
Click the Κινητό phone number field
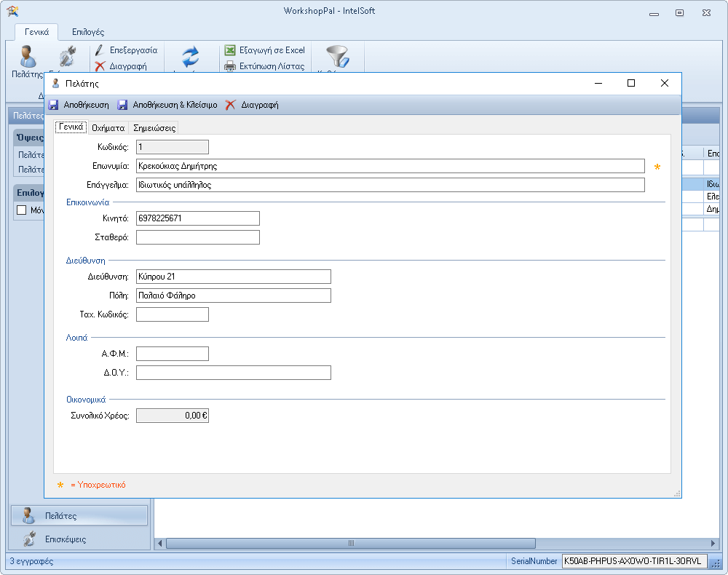197,218
